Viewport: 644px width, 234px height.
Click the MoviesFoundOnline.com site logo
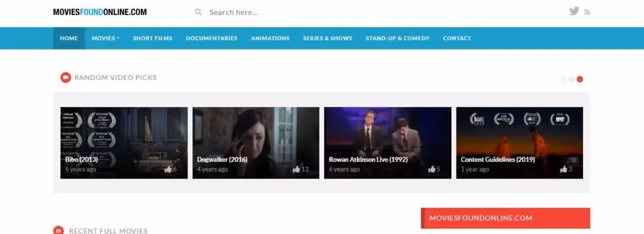(x=100, y=13)
